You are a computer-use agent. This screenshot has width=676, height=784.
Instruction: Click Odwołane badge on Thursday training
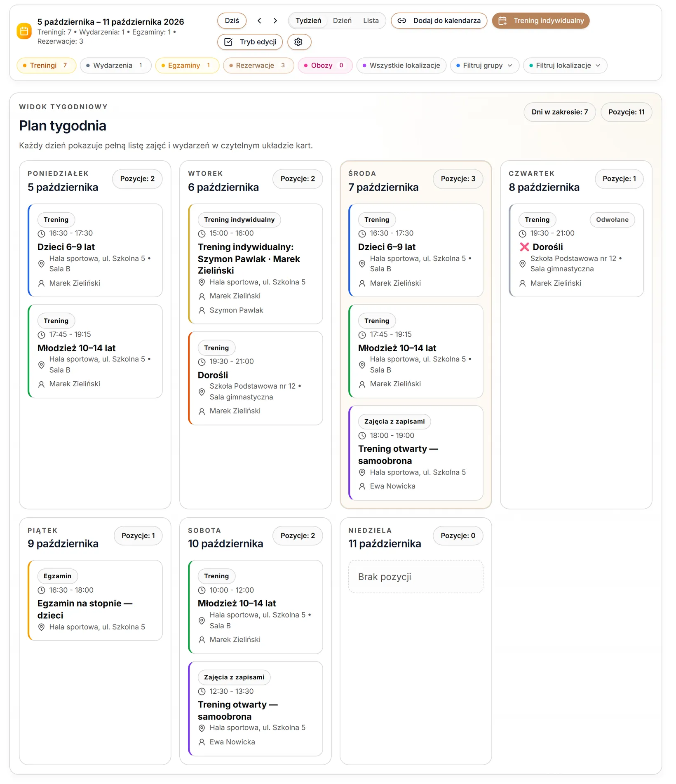612,220
